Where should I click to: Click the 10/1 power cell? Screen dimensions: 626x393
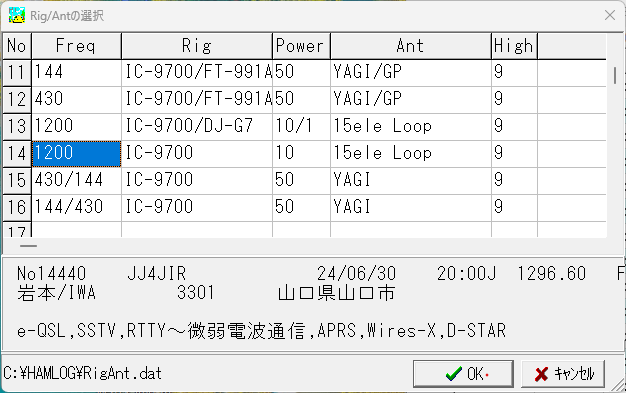[301, 127]
